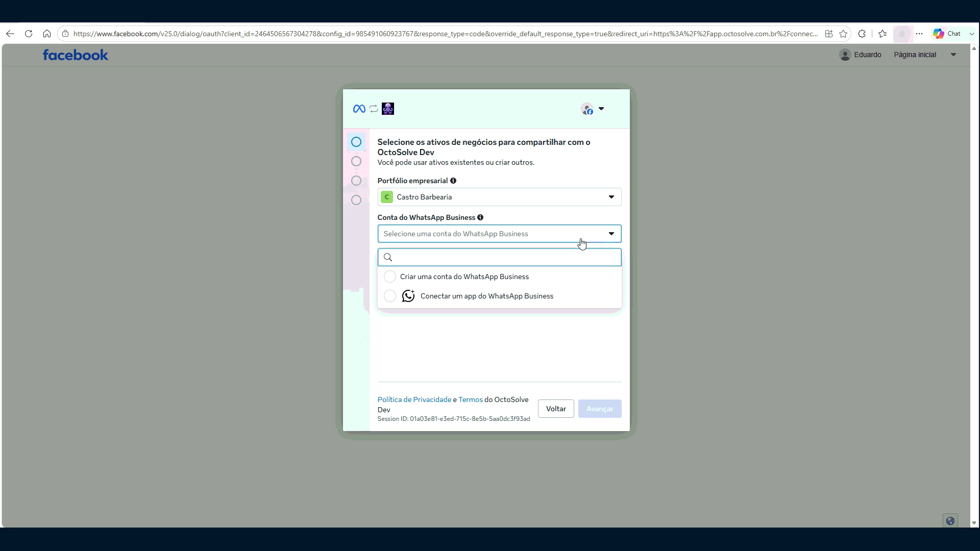Select Criar uma conta do WhatsApp Business
The height and width of the screenshot is (551, 980).
(x=500, y=277)
